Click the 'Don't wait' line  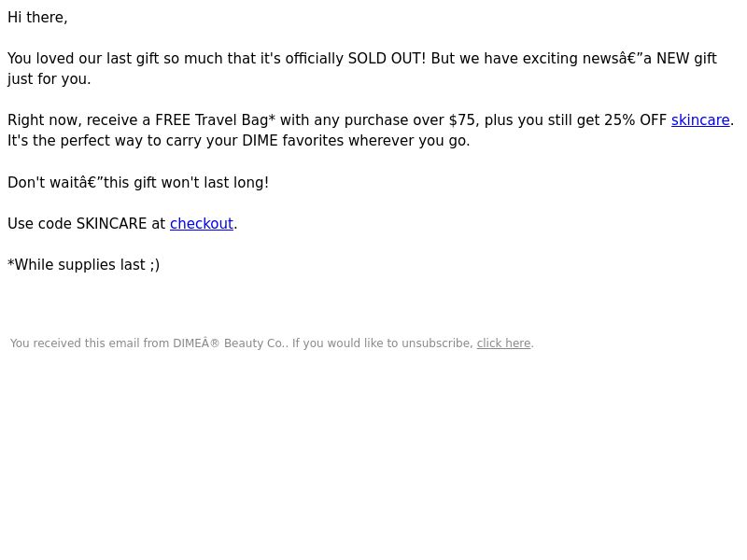point(138,183)
